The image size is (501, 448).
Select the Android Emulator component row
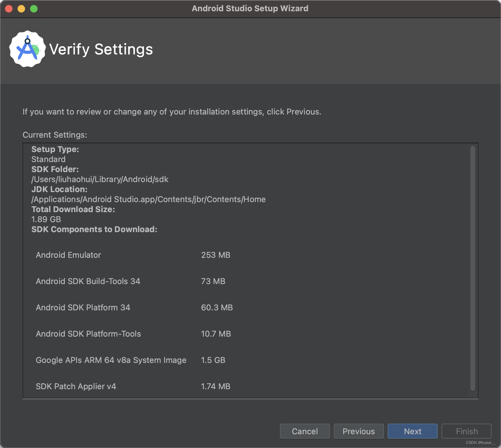click(x=133, y=255)
